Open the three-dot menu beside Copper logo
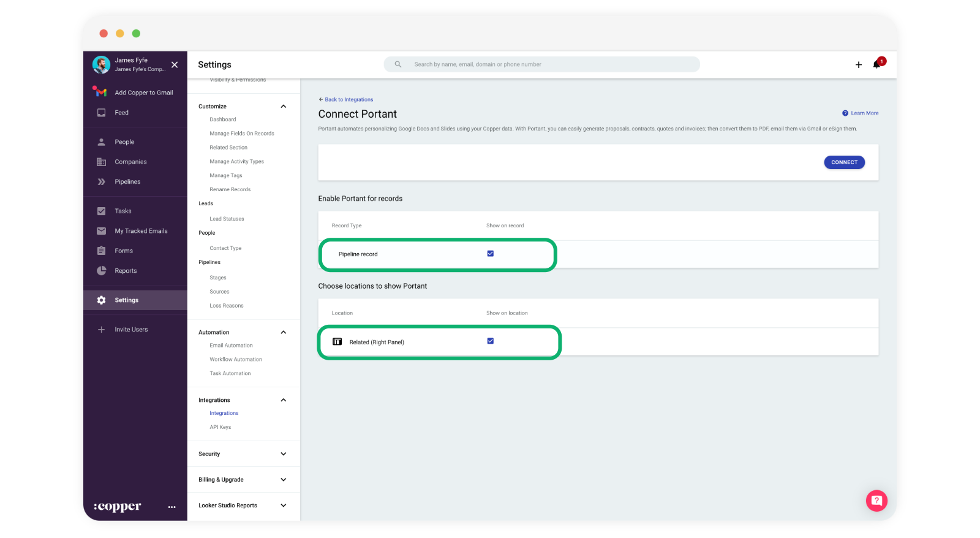This screenshot has width=980, height=538. 171,507
